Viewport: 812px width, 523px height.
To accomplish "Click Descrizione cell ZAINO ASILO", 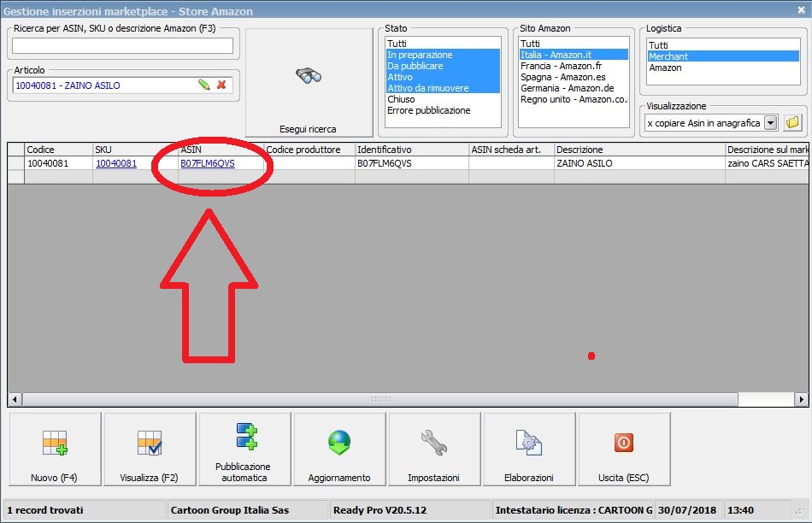I will point(639,163).
